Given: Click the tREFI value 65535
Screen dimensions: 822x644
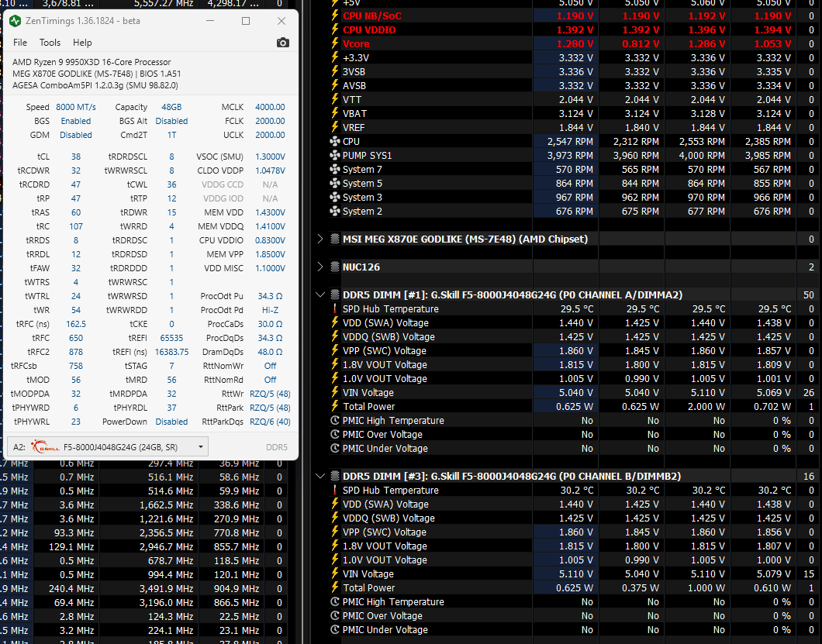Looking at the screenshot, I should pyautogui.click(x=171, y=338).
